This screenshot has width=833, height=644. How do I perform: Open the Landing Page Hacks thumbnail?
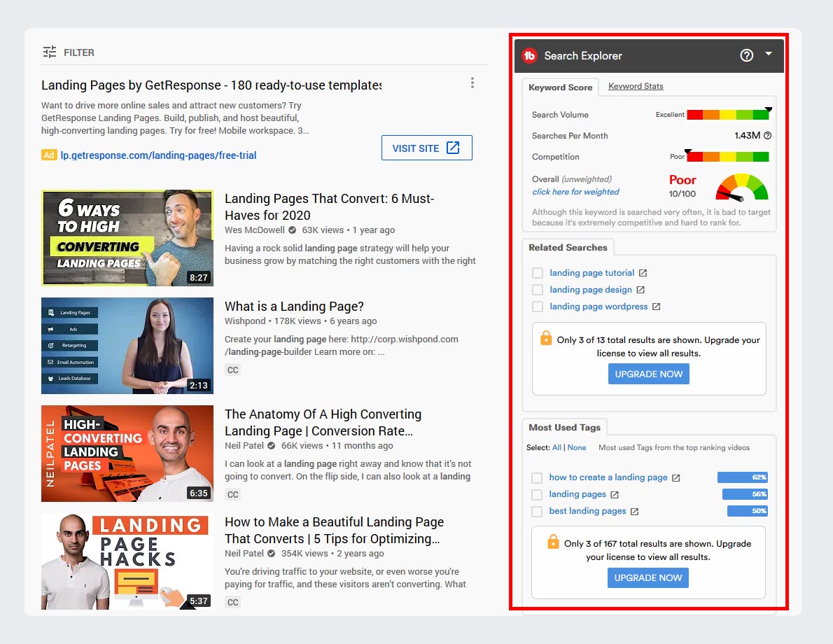127,561
